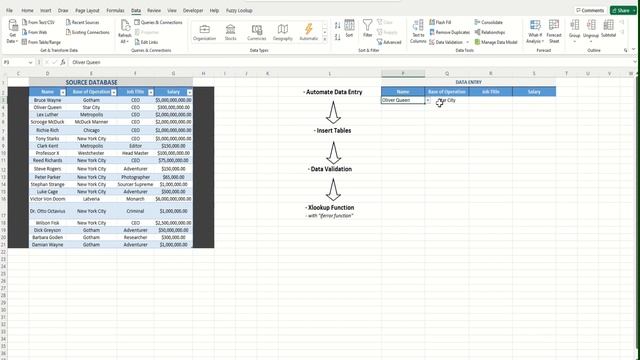
Task: Switch to the Page Layout tab
Action: tap(87, 10)
